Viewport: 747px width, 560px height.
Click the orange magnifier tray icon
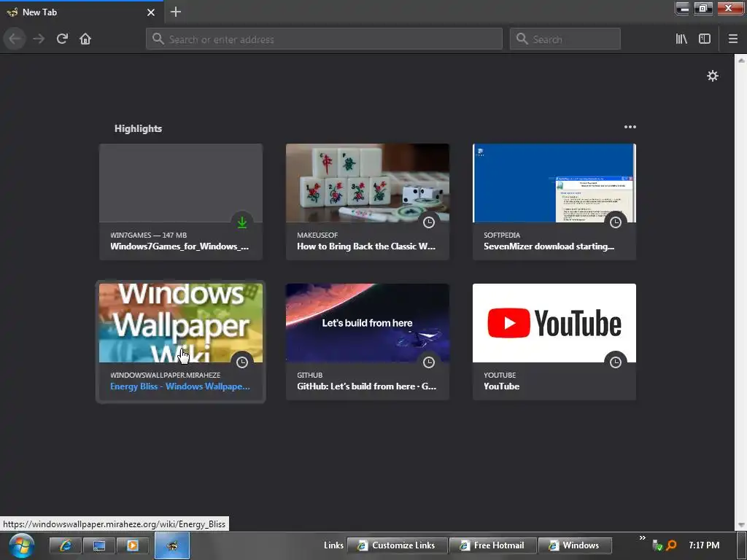coord(672,545)
